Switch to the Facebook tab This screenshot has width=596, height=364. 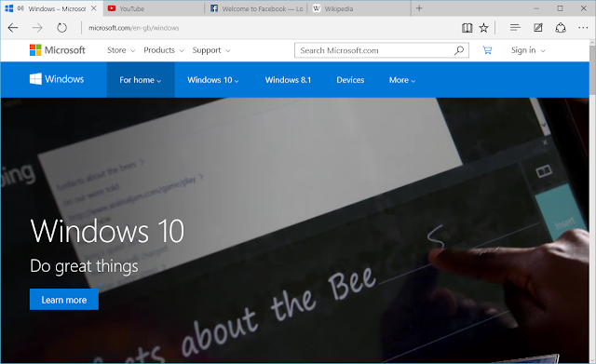point(257,8)
